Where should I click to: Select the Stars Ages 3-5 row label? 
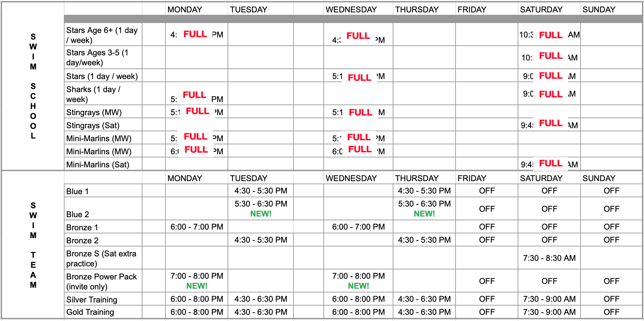(97, 57)
